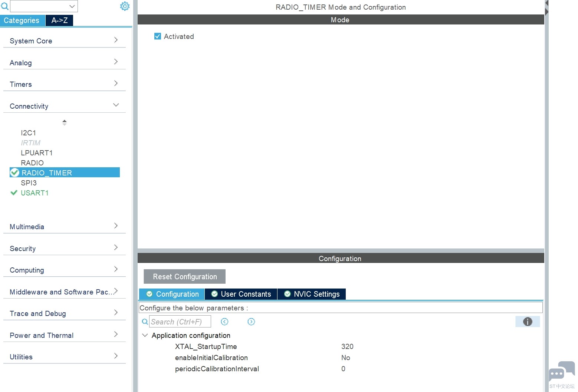This screenshot has width=578, height=392.
Task: Expand the System Core category
Action: click(x=65, y=41)
